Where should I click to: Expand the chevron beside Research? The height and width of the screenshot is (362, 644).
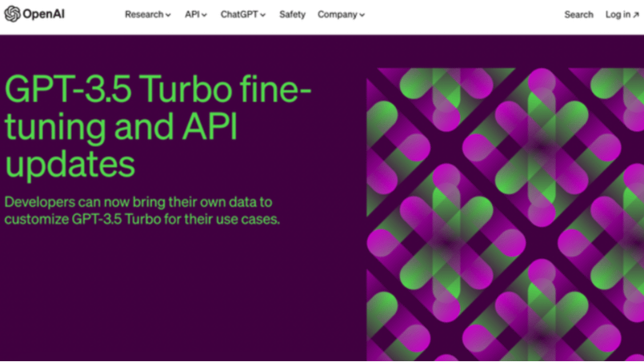click(x=168, y=15)
